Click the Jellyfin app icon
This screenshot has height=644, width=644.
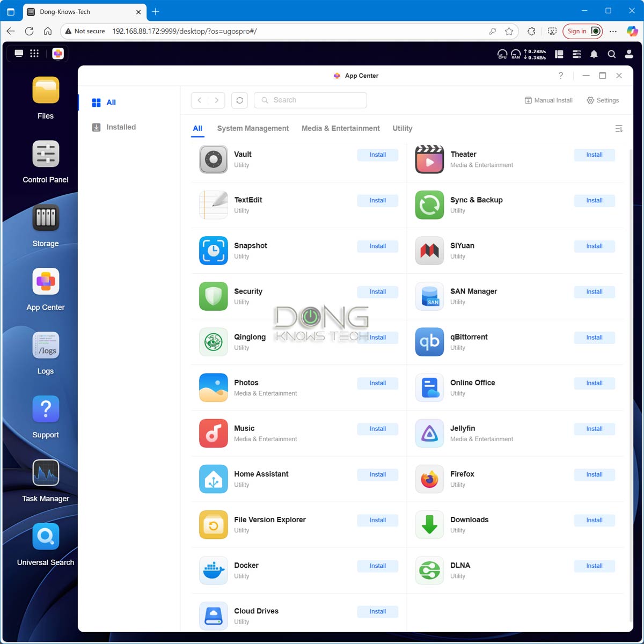click(x=430, y=433)
